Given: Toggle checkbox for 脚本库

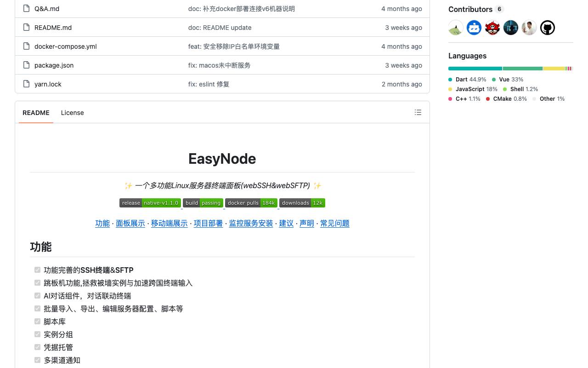Looking at the screenshot, I should click(38, 322).
